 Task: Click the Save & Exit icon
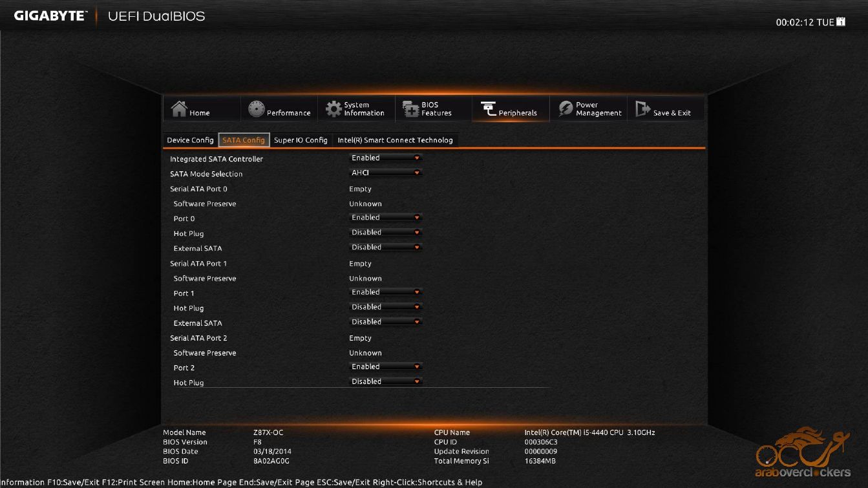pyautogui.click(x=643, y=109)
